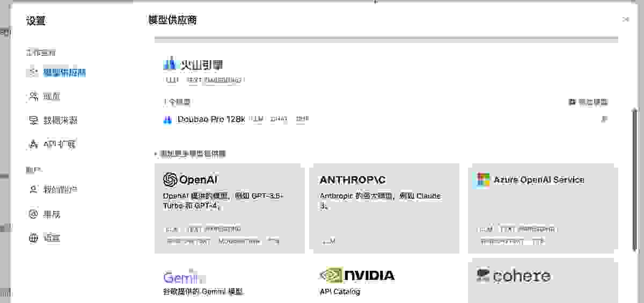Viewport: 644px width, 303px height.
Task: Click the action icon on Doubao Pro 128k row
Action: (x=604, y=119)
